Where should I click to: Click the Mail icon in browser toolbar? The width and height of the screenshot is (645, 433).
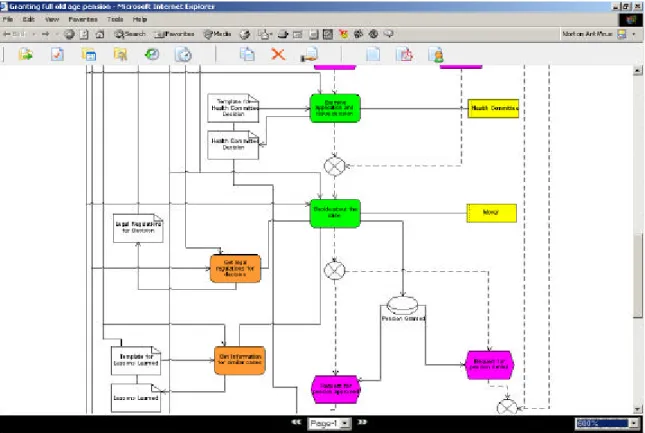pyautogui.click(x=263, y=34)
